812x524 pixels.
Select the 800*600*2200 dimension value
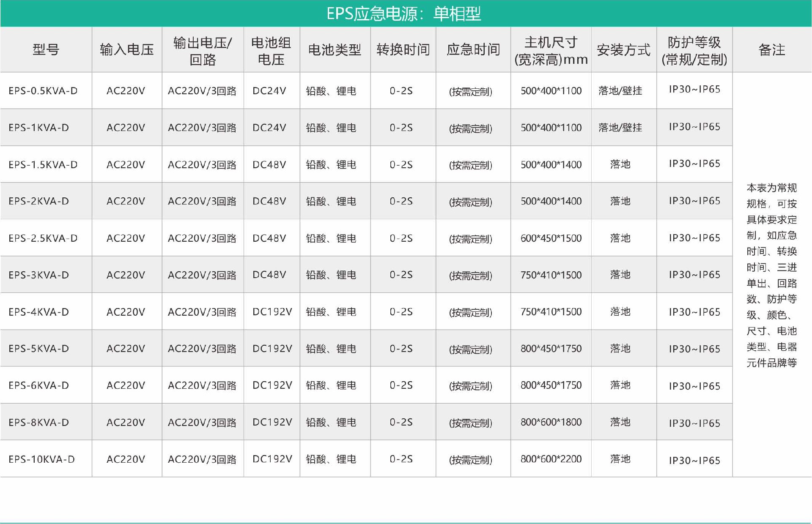[551, 458]
